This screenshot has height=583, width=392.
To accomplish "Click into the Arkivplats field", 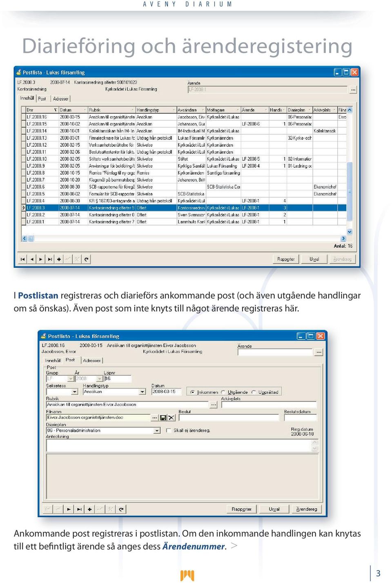I will coord(269,405).
